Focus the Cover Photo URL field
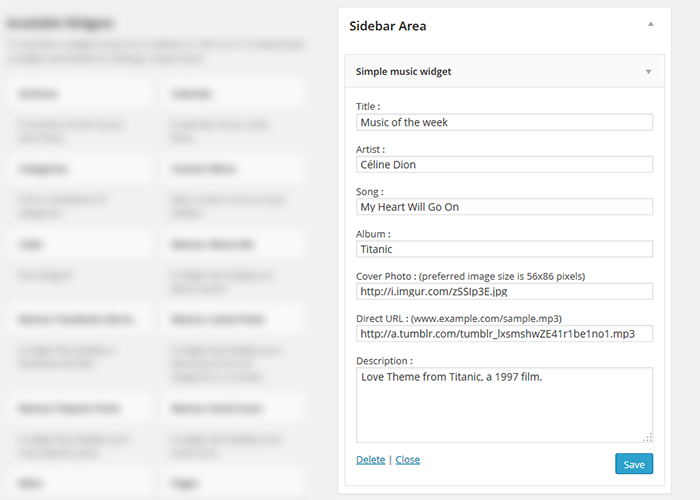Image resolution: width=700 pixels, height=500 pixels. 504,291
